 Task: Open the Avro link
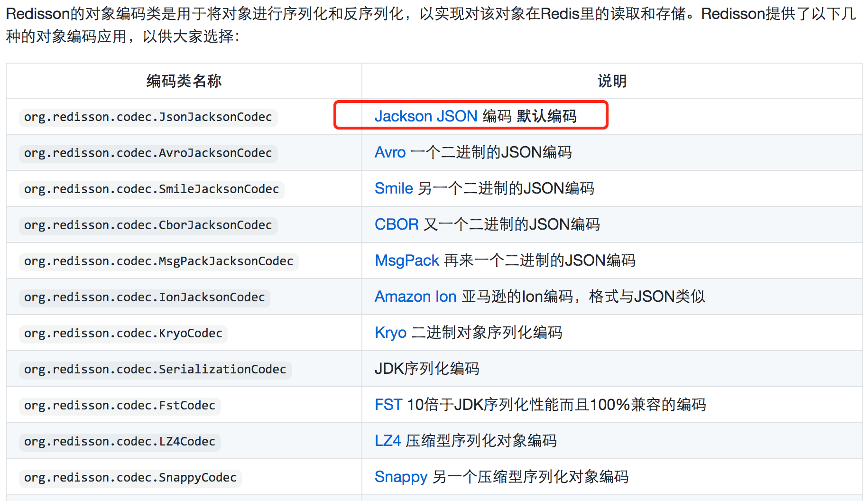point(390,152)
